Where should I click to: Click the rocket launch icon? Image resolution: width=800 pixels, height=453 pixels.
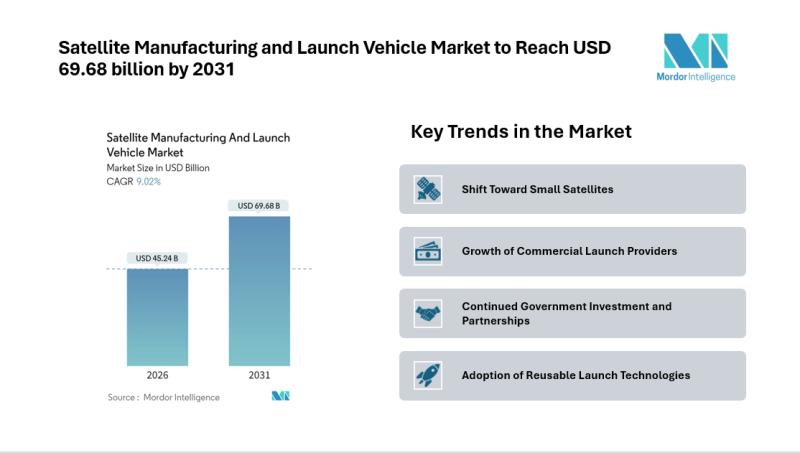(428, 375)
